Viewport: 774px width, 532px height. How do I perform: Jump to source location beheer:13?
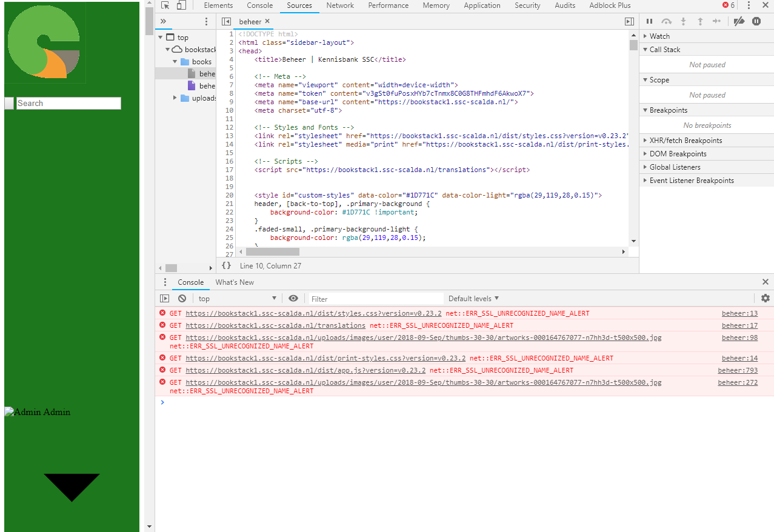(739, 314)
